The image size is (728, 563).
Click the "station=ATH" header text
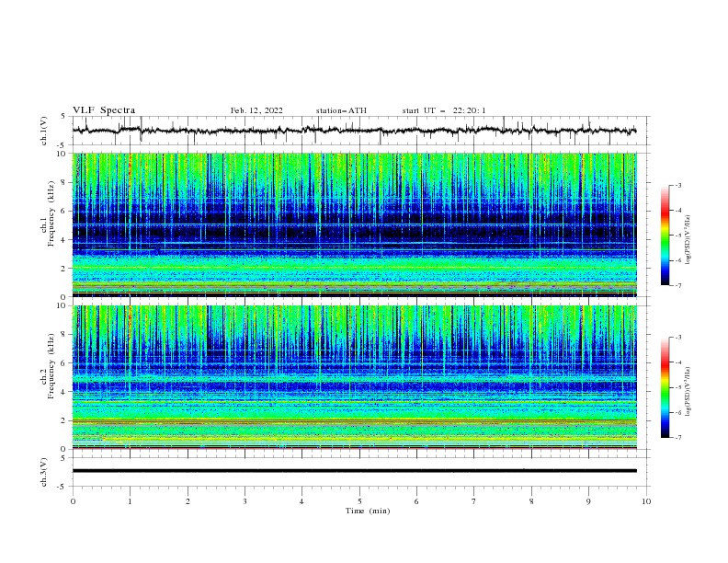tap(341, 110)
